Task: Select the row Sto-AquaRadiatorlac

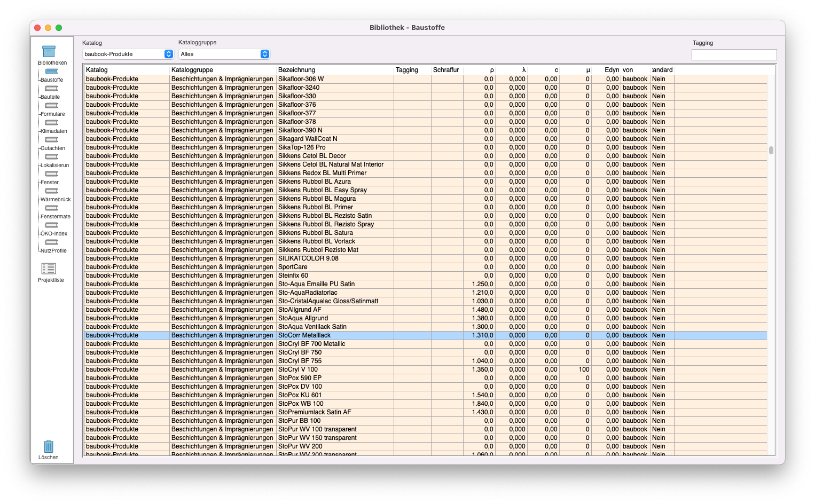Action: tap(426, 293)
